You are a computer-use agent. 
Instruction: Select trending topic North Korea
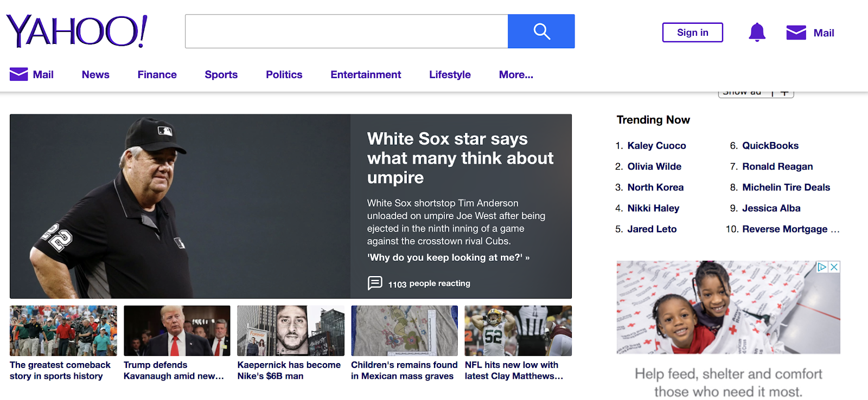click(x=655, y=188)
